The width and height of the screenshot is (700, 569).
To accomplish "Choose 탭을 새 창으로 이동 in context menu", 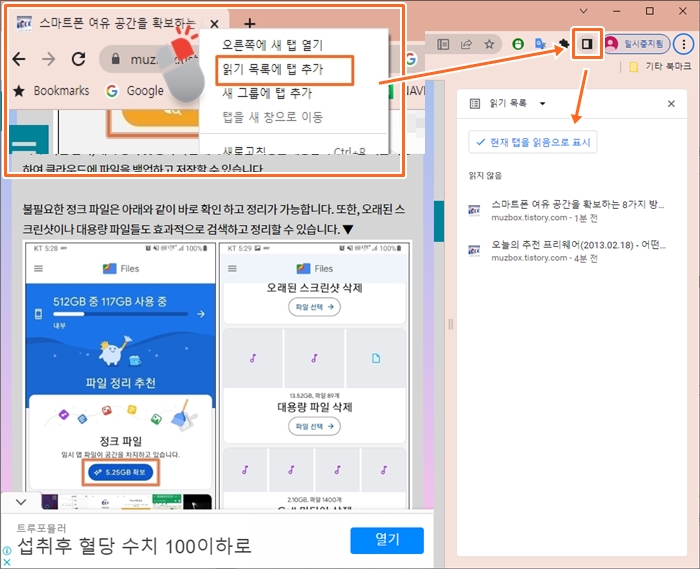I will coord(272,117).
